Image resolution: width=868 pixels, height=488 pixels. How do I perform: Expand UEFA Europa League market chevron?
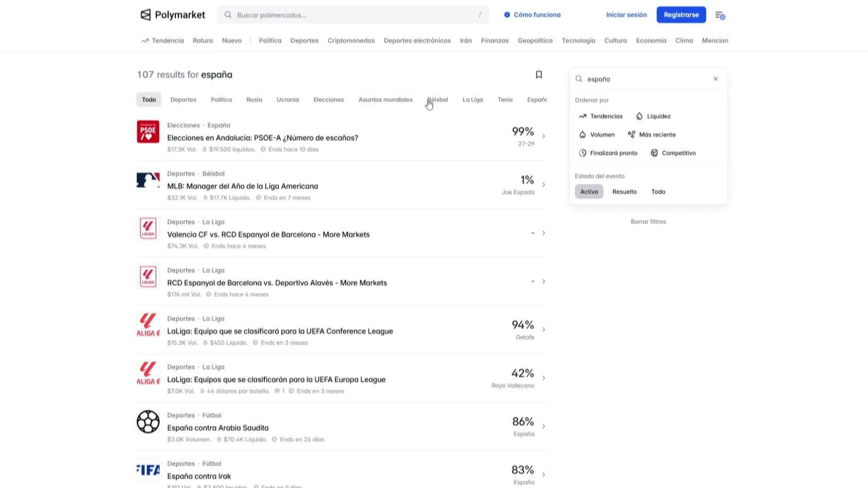click(544, 378)
